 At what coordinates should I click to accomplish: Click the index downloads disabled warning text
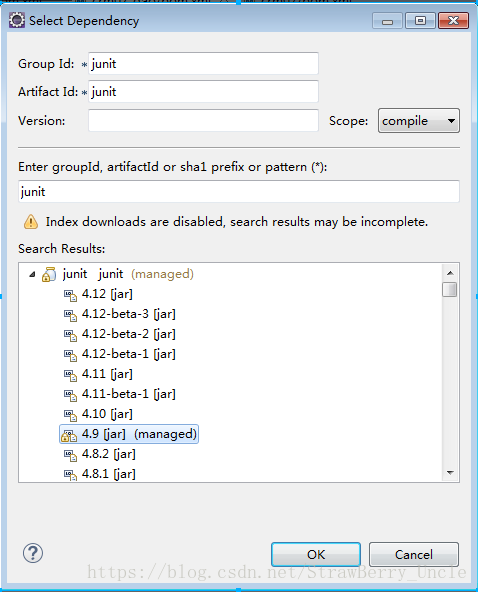click(x=237, y=222)
